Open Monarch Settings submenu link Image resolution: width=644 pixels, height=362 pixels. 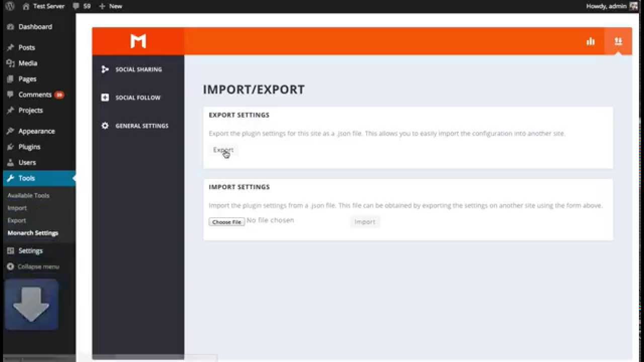pos(33,233)
